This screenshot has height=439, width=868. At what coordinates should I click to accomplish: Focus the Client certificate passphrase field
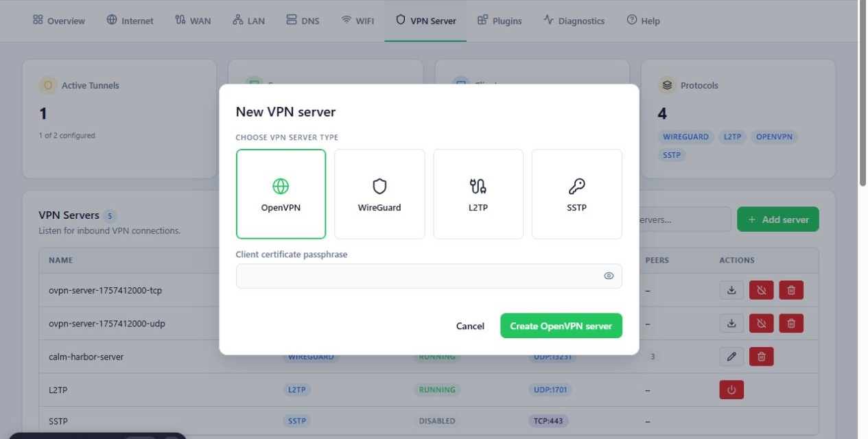tap(429, 276)
